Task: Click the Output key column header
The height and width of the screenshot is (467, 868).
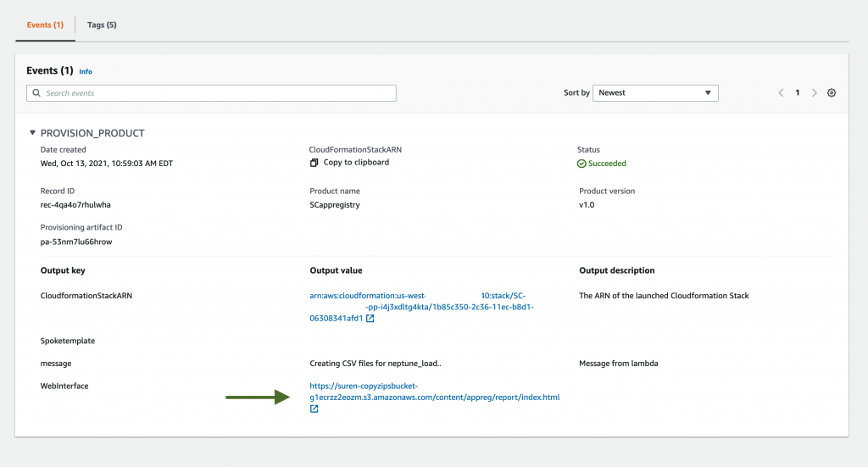Action: pyautogui.click(x=63, y=270)
